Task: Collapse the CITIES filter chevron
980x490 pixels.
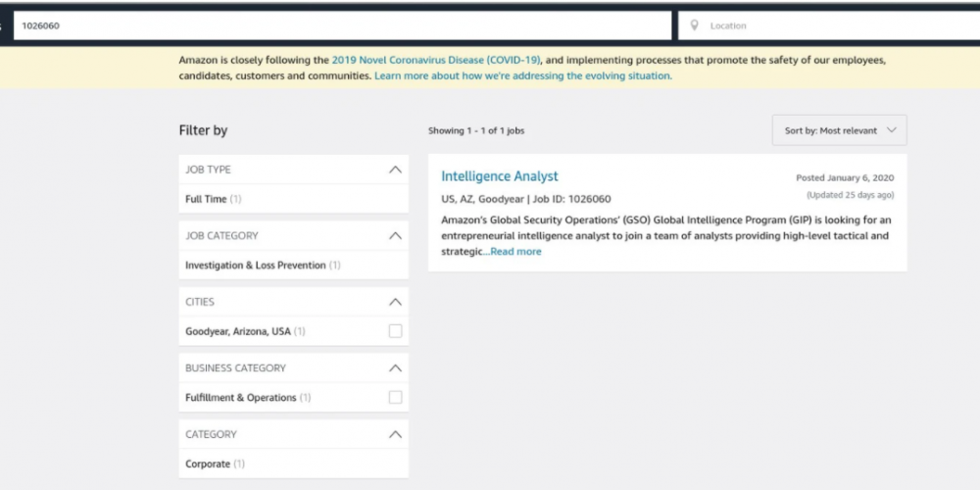Action: coord(395,302)
